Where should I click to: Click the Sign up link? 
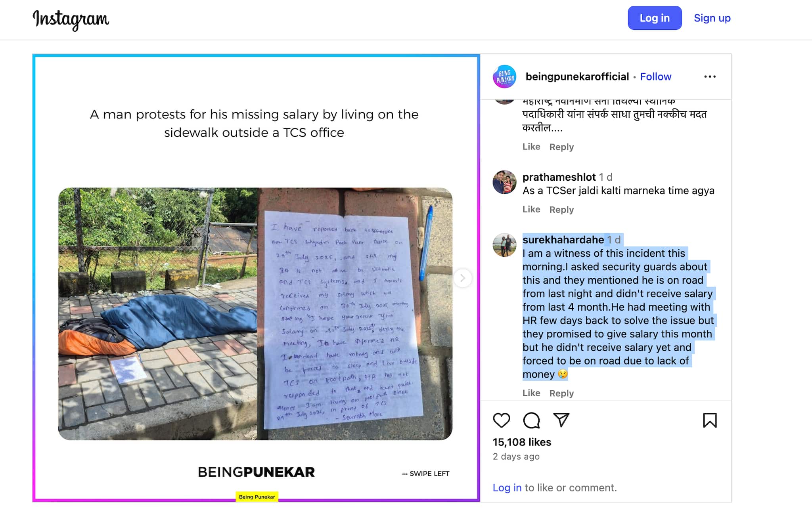(x=712, y=18)
